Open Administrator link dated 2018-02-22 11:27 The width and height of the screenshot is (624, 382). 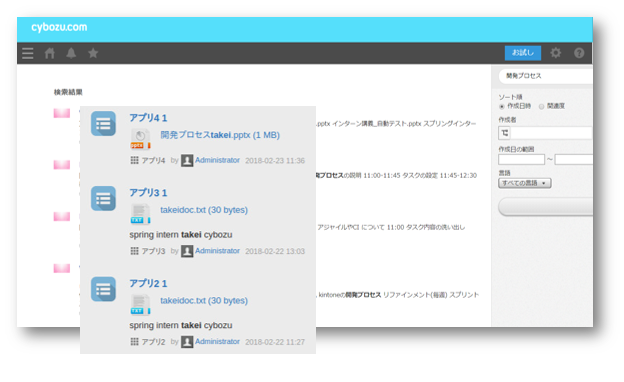click(217, 341)
